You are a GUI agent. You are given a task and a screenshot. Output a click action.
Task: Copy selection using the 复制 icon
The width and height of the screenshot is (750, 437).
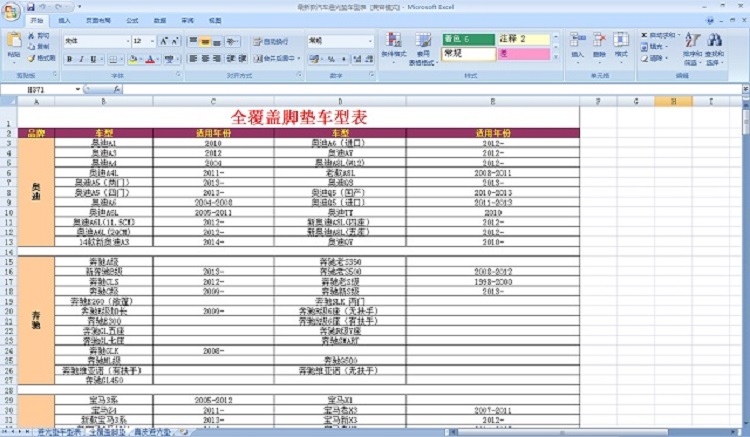coord(39,46)
